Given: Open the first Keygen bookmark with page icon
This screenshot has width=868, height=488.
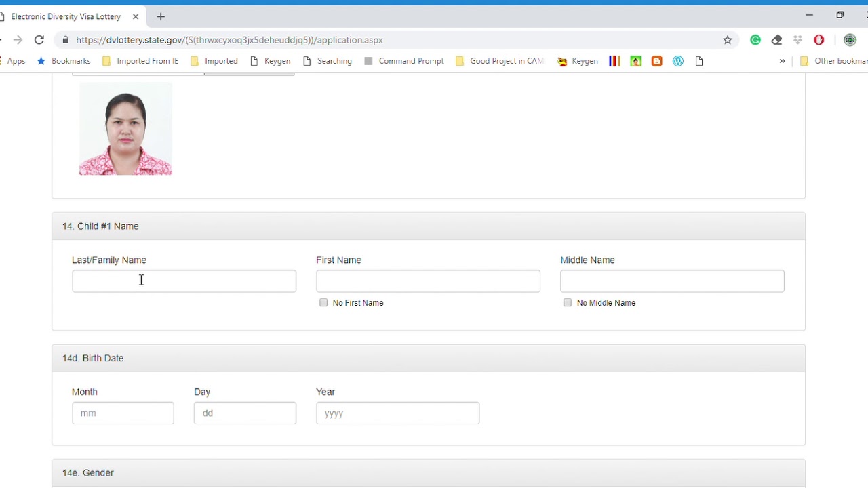Looking at the screenshot, I should (270, 61).
